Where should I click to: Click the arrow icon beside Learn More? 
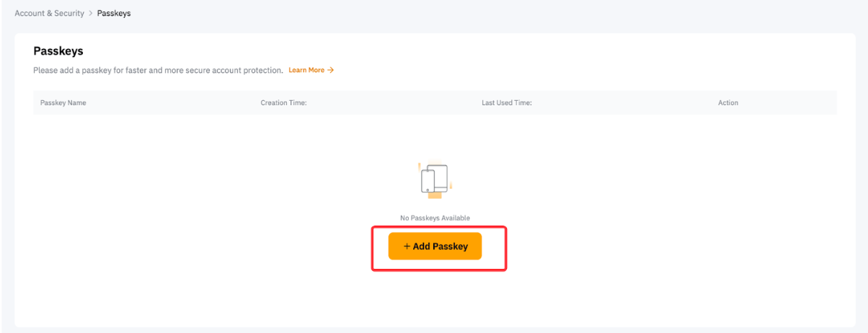click(x=331, y=70)
